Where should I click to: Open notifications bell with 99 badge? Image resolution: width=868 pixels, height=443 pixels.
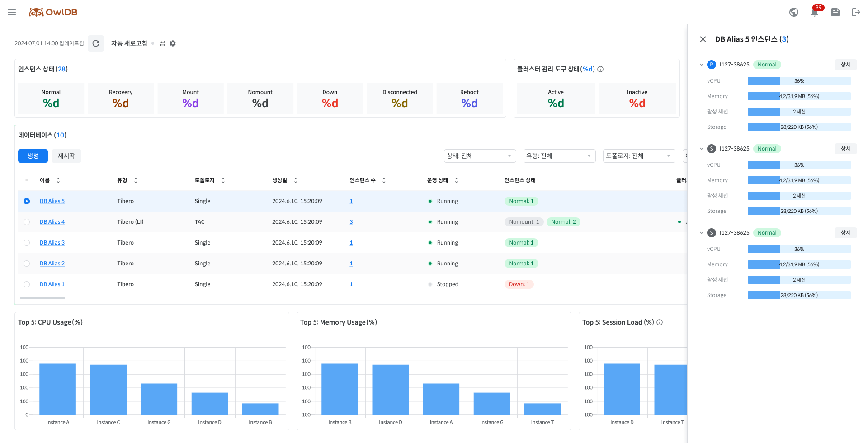[x=815, y=12]
